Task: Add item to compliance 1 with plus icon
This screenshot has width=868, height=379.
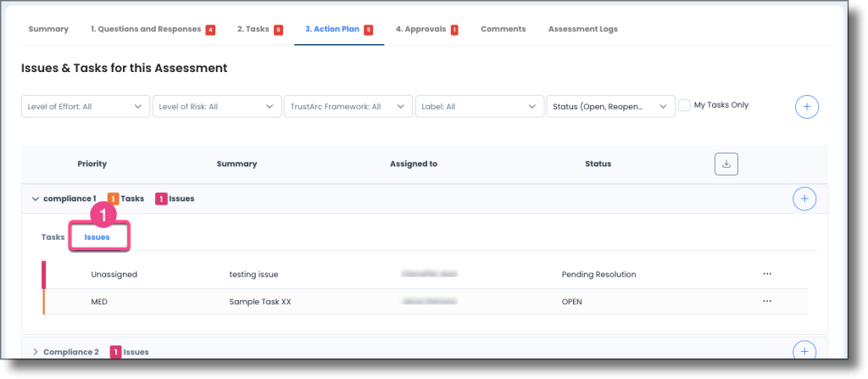Action: [x=804, y=198]
